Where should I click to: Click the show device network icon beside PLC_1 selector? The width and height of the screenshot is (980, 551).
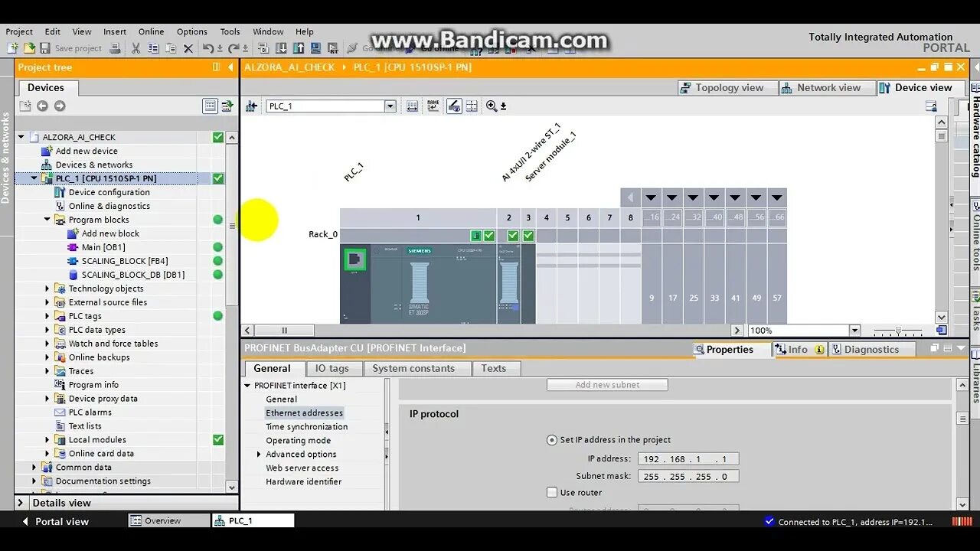(251, 106)
